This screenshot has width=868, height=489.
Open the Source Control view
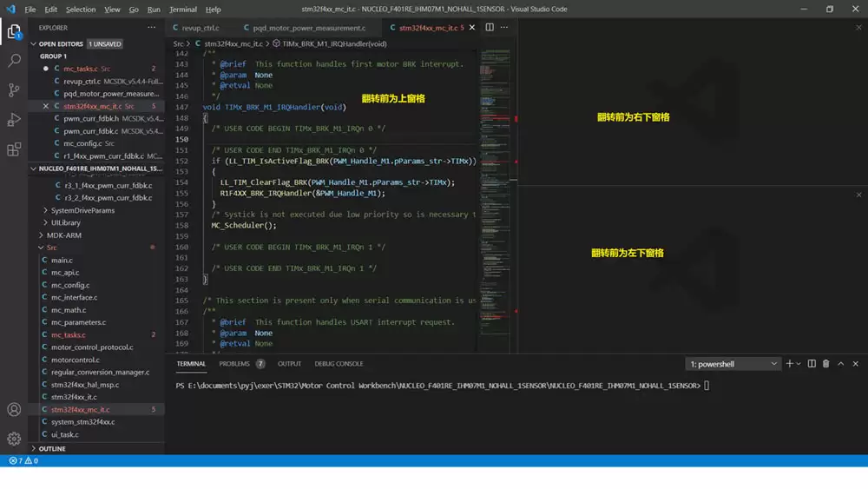(14, 90)
